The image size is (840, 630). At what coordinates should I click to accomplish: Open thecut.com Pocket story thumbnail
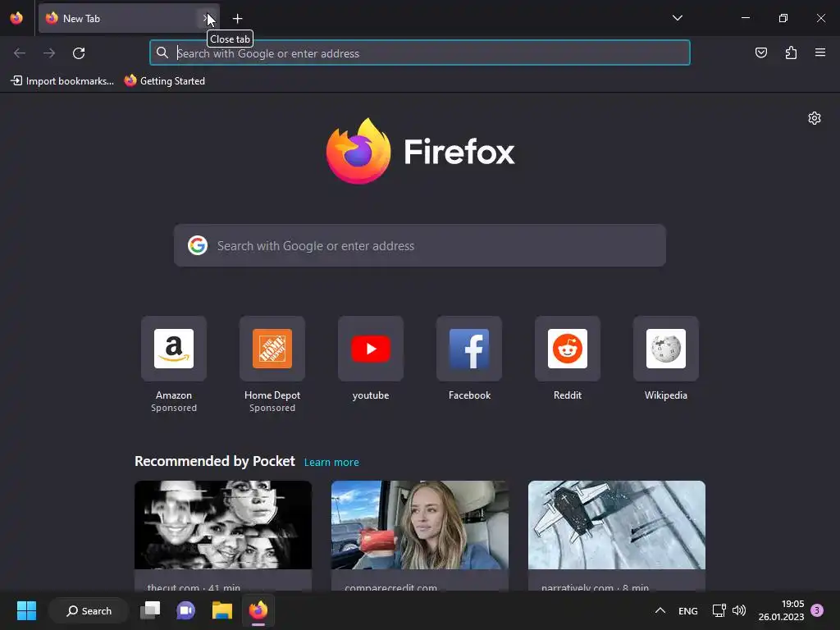click(x=223, y=525)
